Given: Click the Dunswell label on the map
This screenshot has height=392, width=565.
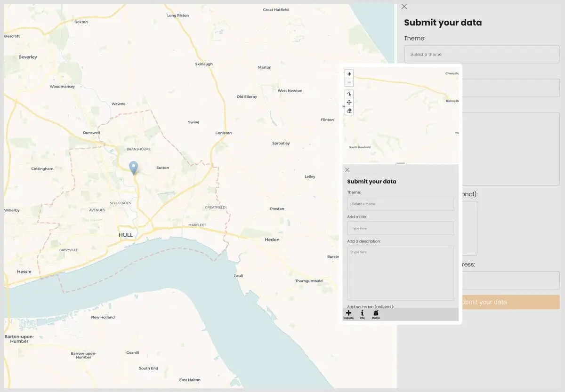Looking at the screenshot, I should 91,133.
